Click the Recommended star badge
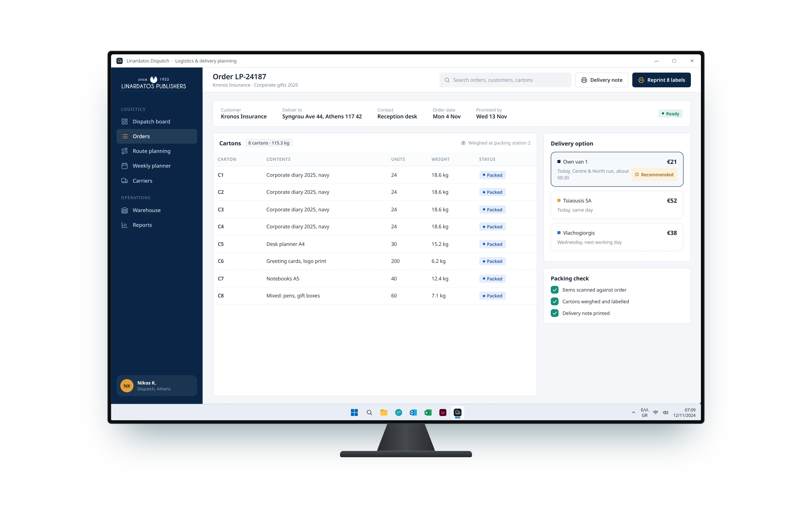The height and width of the screenshot is (508, 812). point(654,175)
